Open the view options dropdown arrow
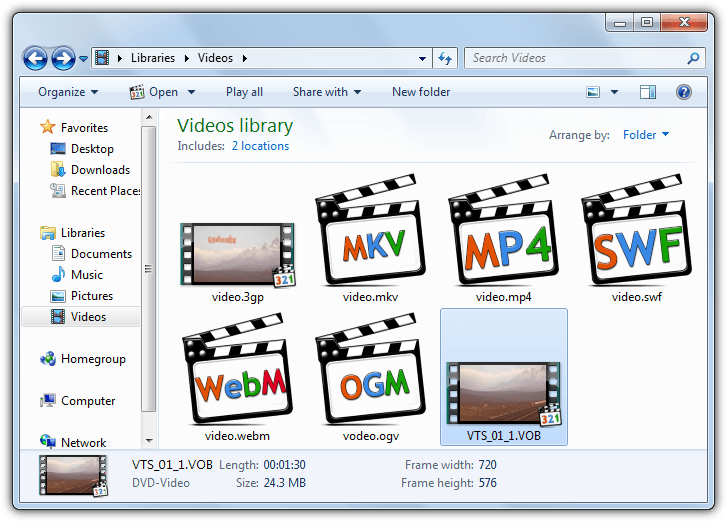Image resolution: width=727 pixels, height=521 pixels. pos(614,92)
